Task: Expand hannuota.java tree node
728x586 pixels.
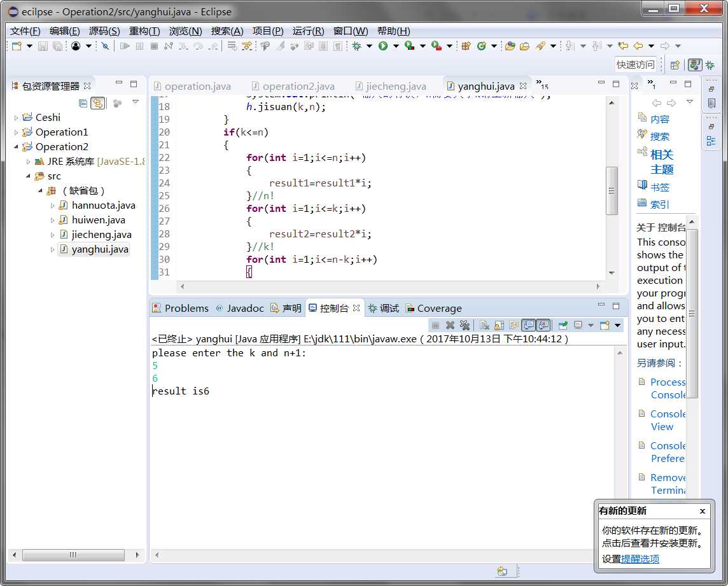Action: coord(52,206)
